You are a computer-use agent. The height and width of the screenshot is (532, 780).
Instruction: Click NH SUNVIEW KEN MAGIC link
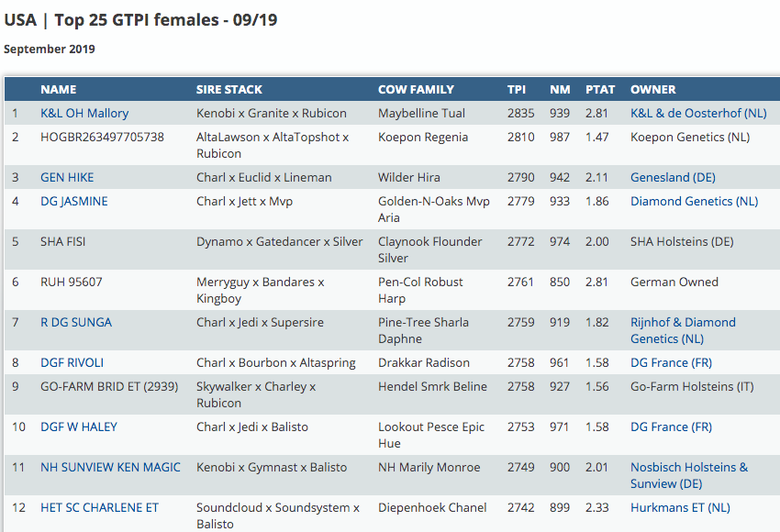point(110,468)
